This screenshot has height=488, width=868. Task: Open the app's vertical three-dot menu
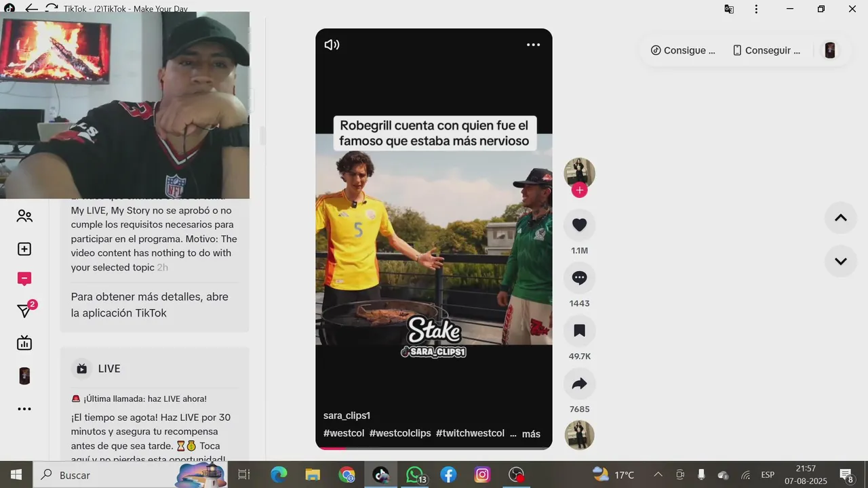coord(756,9)
